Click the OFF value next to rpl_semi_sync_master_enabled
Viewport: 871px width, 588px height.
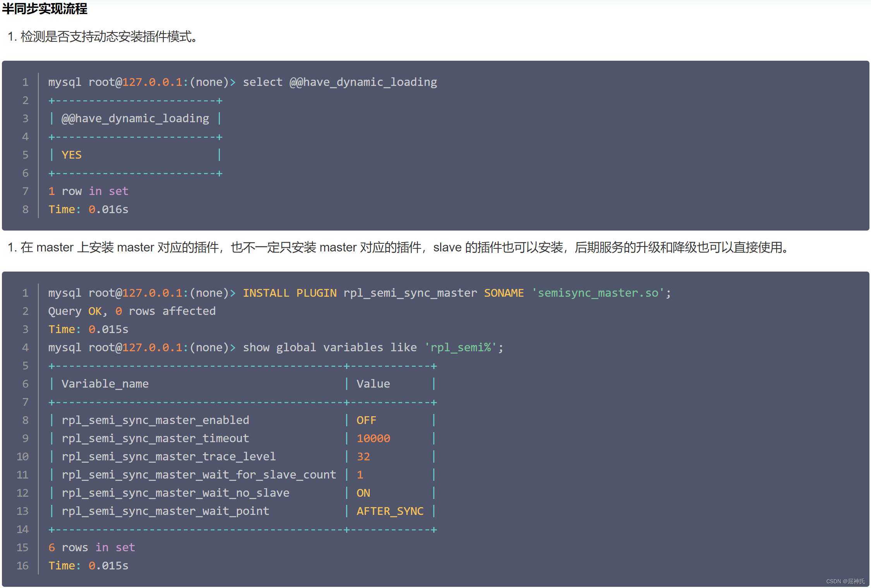[x=366, y=420]
